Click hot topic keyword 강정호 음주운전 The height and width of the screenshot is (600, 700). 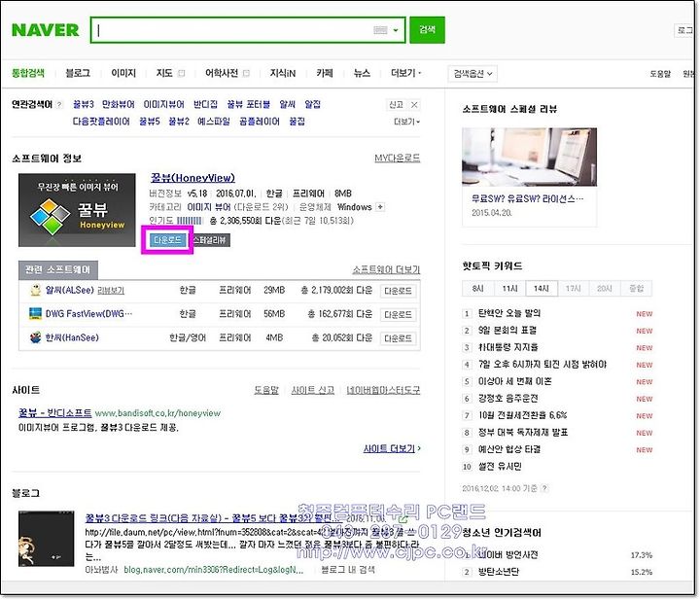click(508, 398)
